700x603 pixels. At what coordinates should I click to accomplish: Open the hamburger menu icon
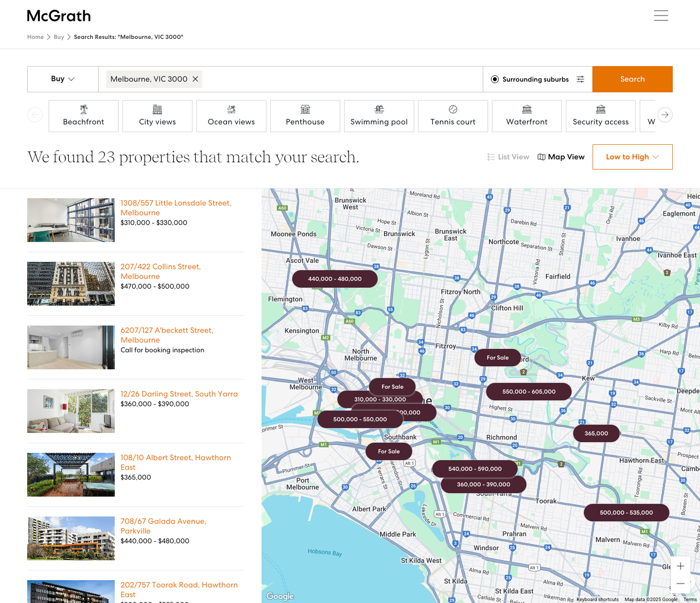661,16
